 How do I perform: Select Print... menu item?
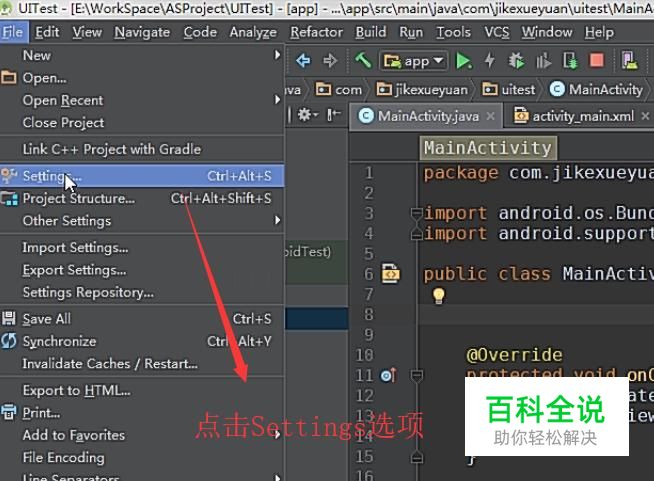(142, 413)
